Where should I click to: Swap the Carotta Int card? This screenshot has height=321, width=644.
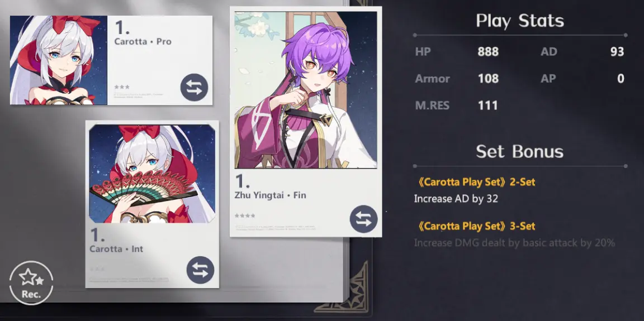coord(201,270)
